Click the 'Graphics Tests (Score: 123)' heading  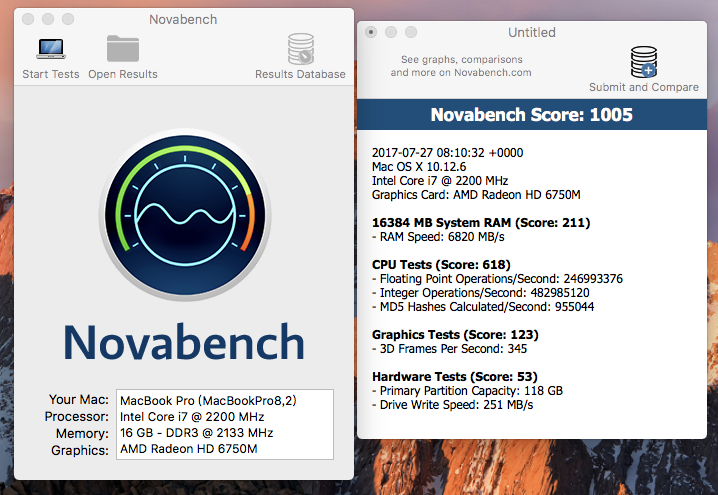455,335
